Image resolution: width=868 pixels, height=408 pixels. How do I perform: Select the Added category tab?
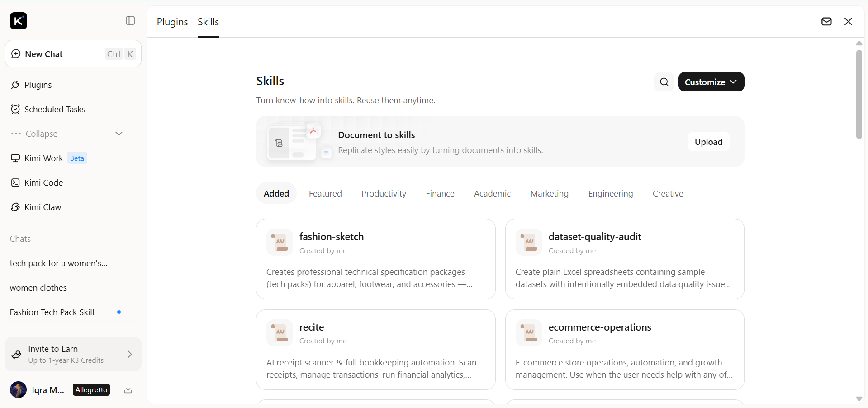(276, 193)
